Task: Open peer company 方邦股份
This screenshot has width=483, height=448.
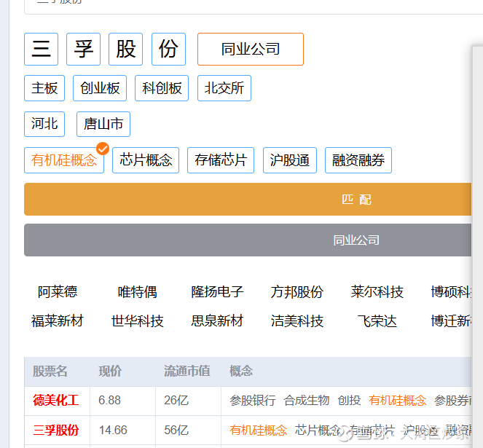Action: pyautogui.click(x=297, y=292)
